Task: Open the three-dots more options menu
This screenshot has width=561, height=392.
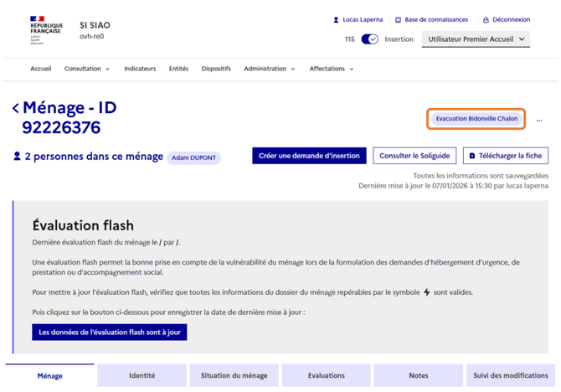Action: point(538,120)
